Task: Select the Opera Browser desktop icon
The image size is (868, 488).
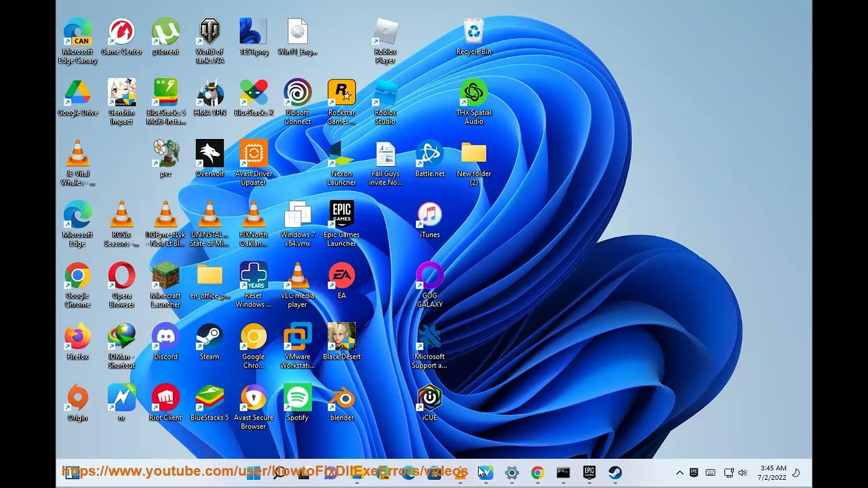Action: click(x=121, y=285)
